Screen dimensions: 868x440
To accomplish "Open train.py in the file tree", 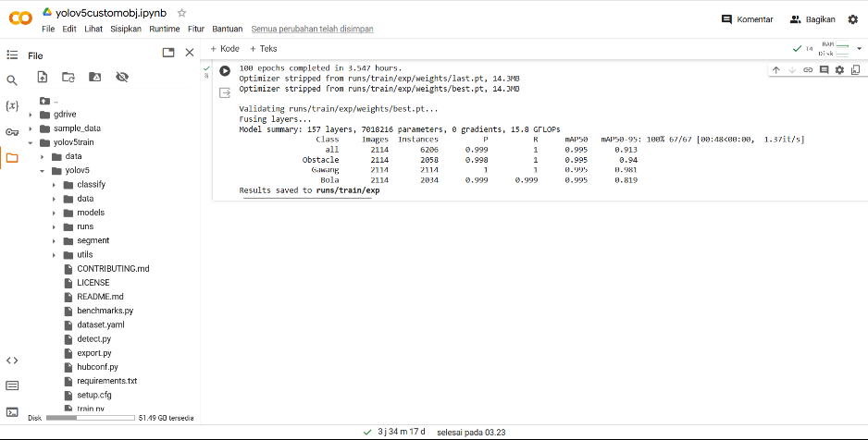I will pyautogui.click(x=90, y=408).
